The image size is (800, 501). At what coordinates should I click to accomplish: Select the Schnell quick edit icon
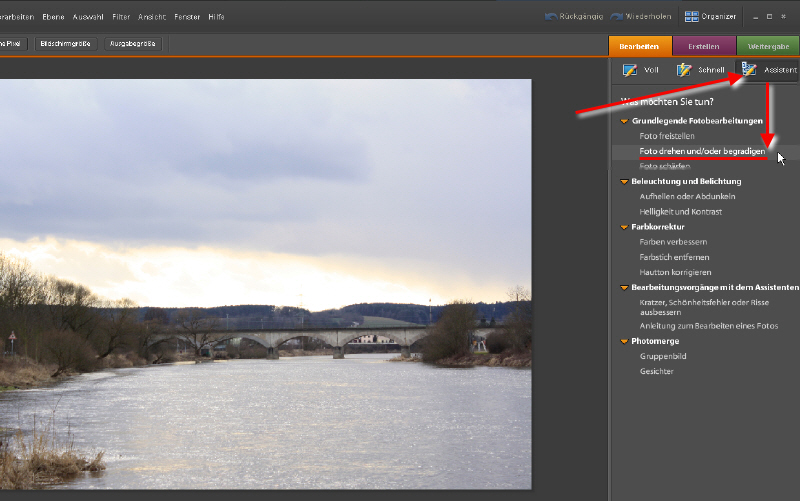pyautogui.click(x=685, y=70)
